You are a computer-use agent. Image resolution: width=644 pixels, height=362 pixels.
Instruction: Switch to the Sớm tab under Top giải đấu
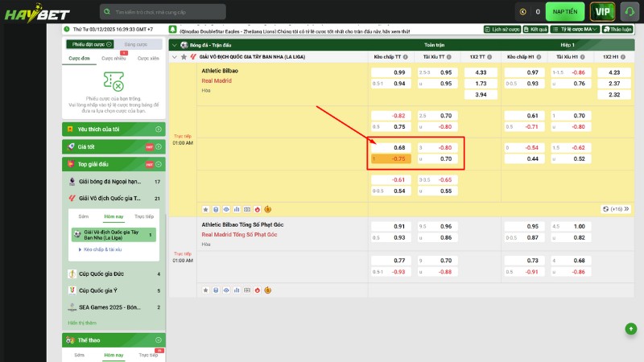click(83, 217)
